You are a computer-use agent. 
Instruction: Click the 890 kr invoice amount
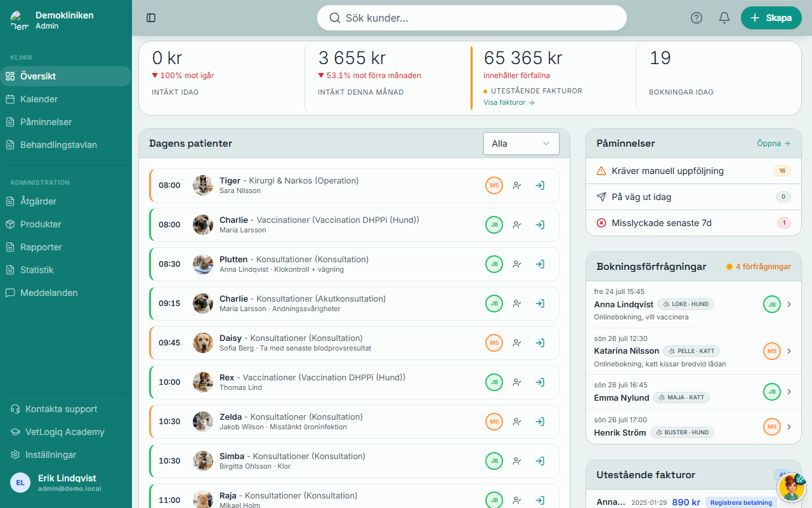coord(686,502)
